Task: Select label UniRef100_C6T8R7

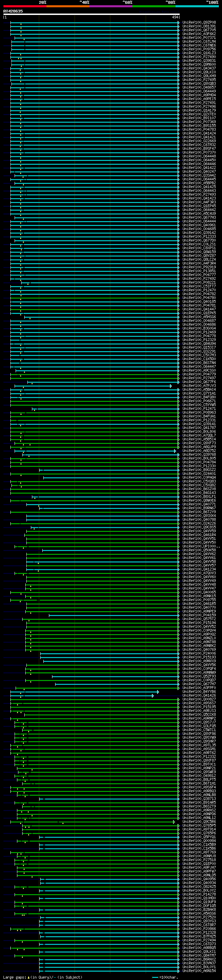Action: coord(199,925)
